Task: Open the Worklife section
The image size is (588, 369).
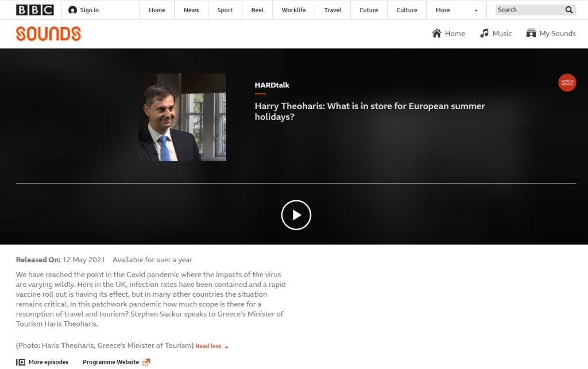Action: pyautogui.click(x=294, y=10)
